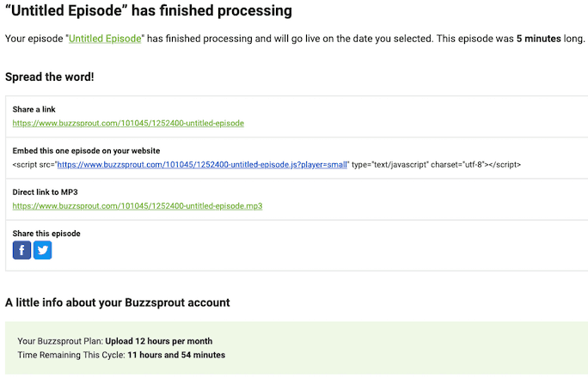Click the 'Your Buzzsprout Plan:' label
Screen dimensions: 588x378
(60, 341)
